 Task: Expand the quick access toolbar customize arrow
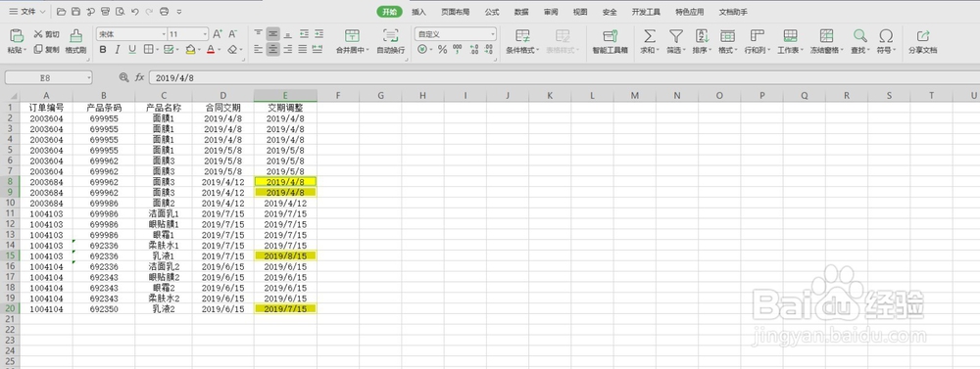[x=179, y=12]
